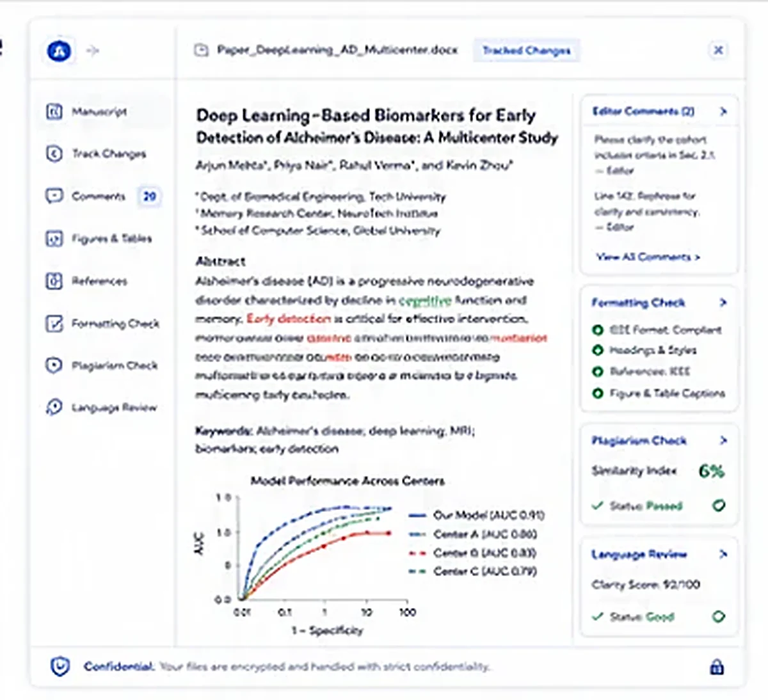Click the Confidential label in footer
Viewport: 768px width, 700px height.
pyautogui.click(x=118, y=666)
